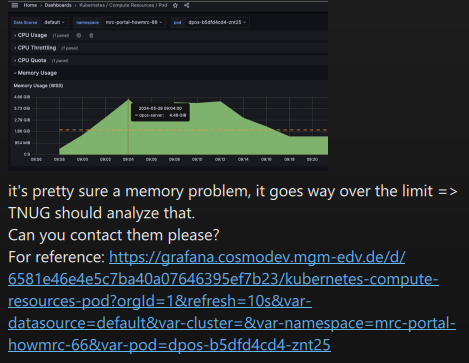The width and height of the screenshot is (469, 363).
Task: Open CPU Usage row settings gear
Action: pyautogui.click(x=79, y=35)
